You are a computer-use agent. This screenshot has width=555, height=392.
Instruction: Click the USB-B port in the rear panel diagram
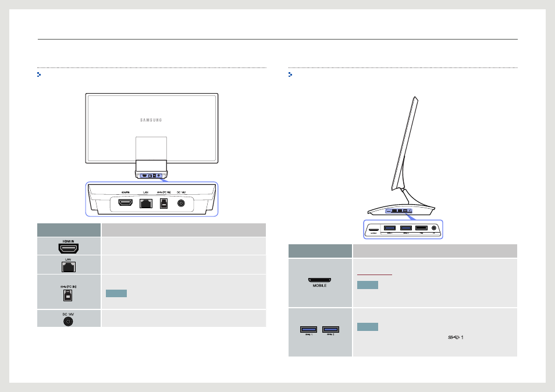click(163, 204)
